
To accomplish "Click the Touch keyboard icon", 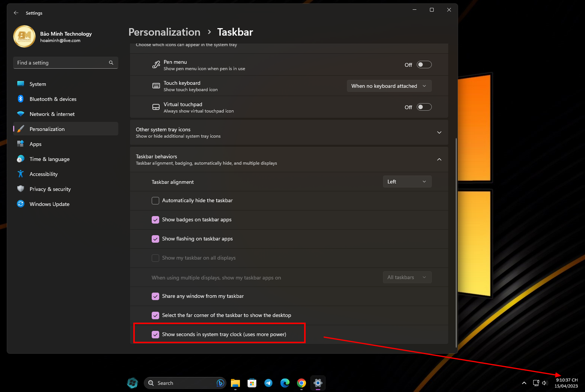I will tap(156, 86).
